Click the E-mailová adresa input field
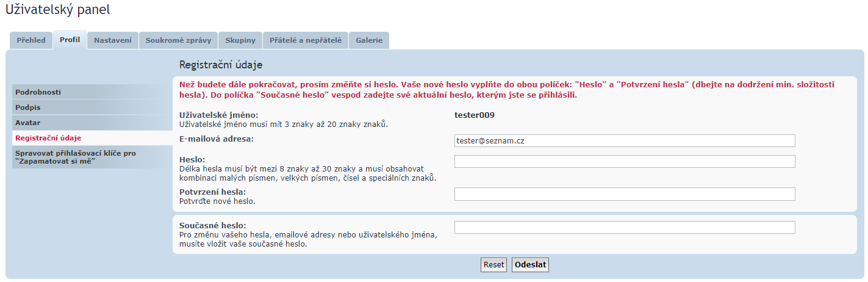 point(625,141)
